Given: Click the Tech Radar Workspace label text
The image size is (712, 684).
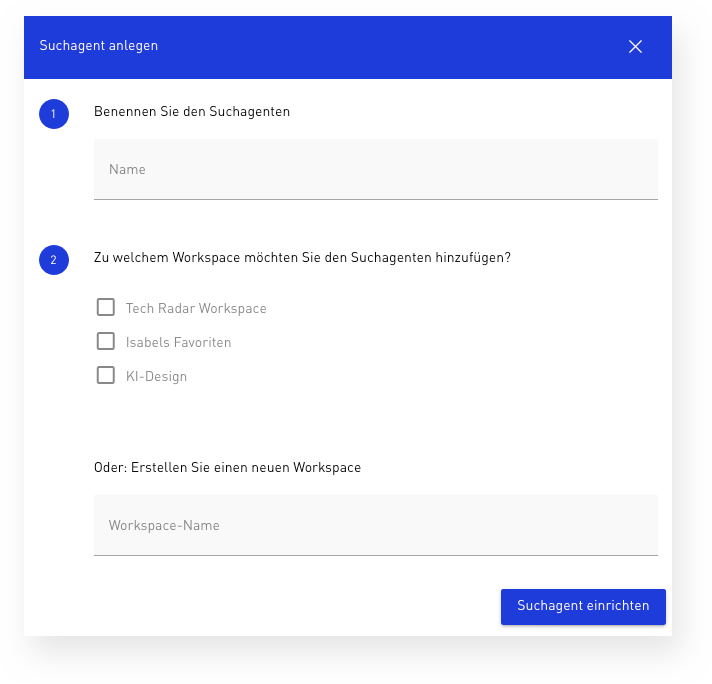Looking at the screenshot, I should 196,308.
